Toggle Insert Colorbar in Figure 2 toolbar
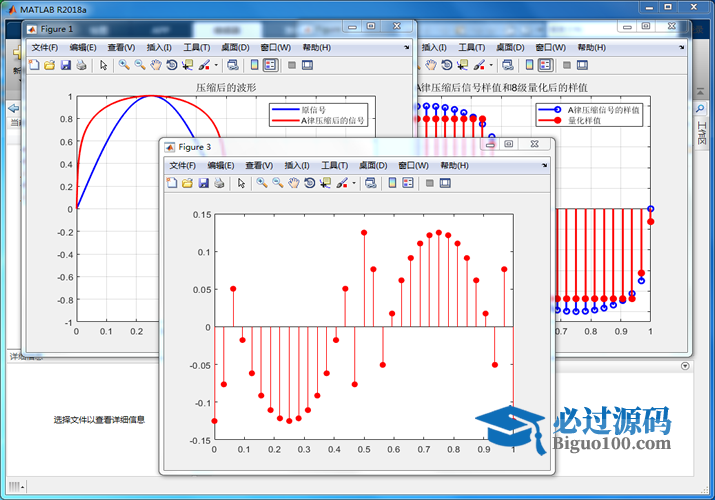Image resolution: width=715 pixels, height=500 pixels. (529, 65)
